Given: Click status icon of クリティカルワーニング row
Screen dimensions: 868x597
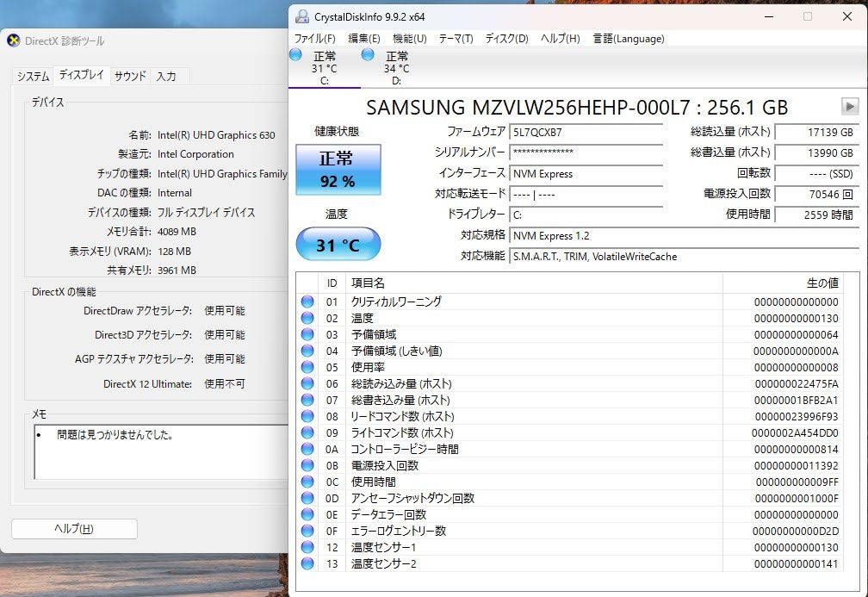Looking at the screenshot, I should (307, 302).
